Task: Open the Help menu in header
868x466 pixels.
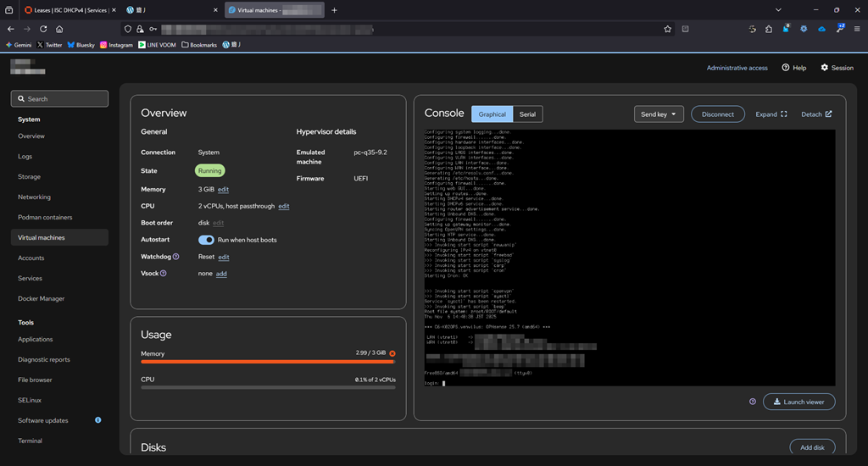Action: pos(794,68)
